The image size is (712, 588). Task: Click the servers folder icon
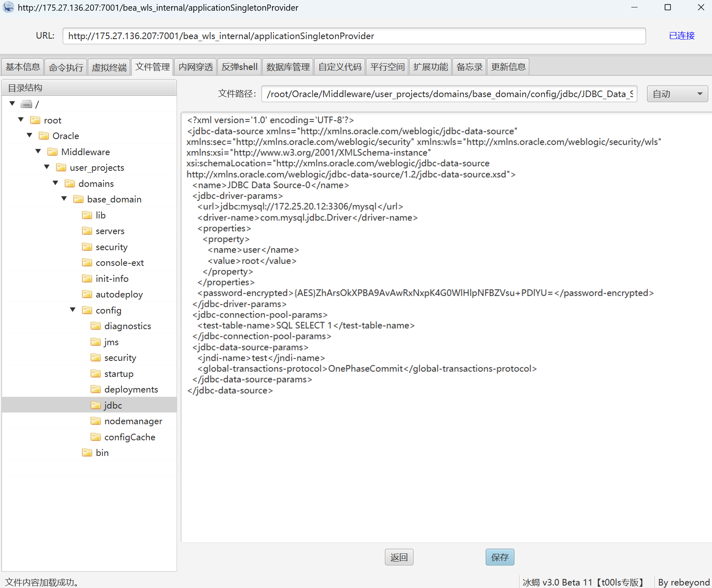pyautogui.click(x=87, y=231)
